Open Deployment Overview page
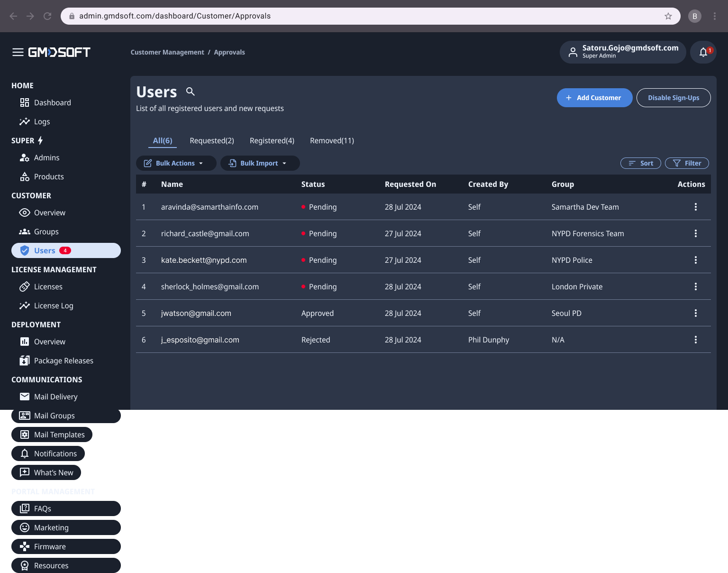728x573 pixels. coord(66,342)
